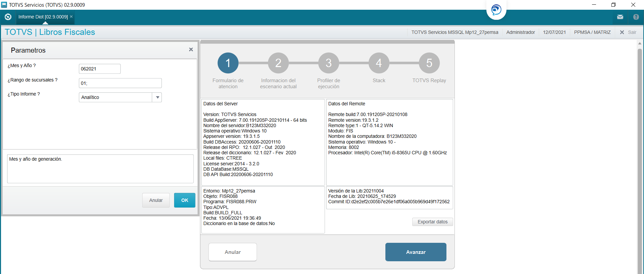
Task: Close the Parametros panel
Action: (x=191, y=50)
